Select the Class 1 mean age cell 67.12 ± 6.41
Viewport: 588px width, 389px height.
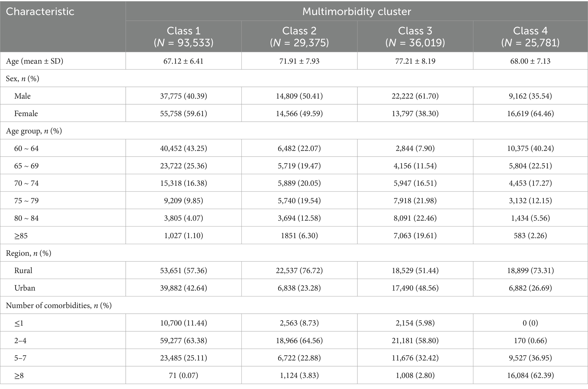(x=183, y=61)
